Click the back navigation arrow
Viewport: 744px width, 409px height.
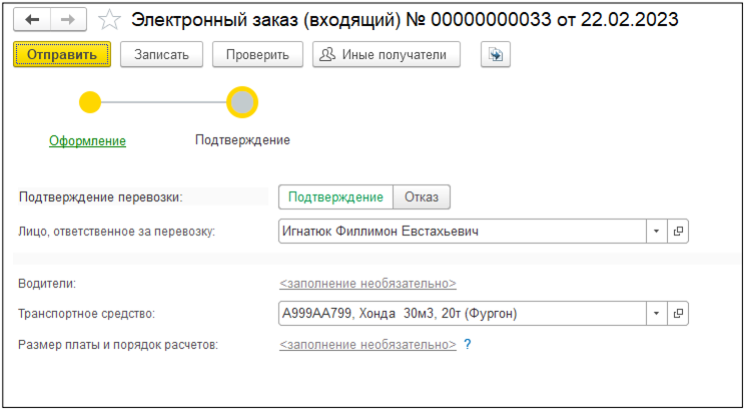[32, 20]
